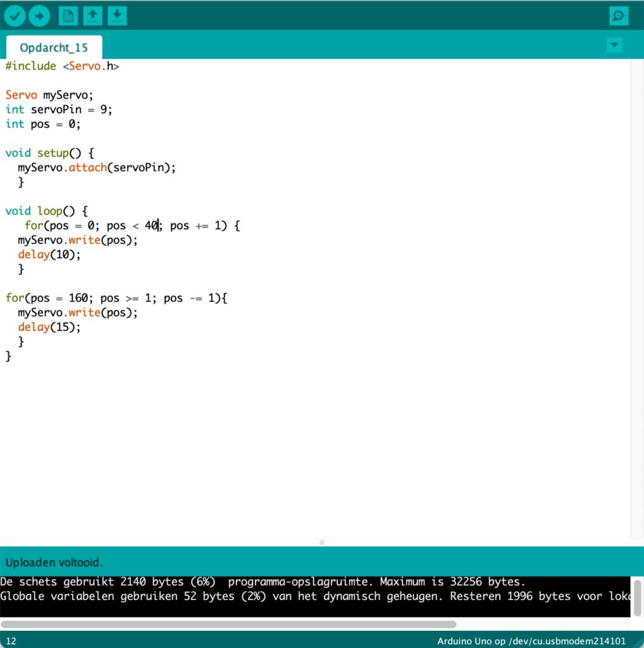Save the sketch using the down-arrow icon
644x648 pixels.
pos(117,16)
